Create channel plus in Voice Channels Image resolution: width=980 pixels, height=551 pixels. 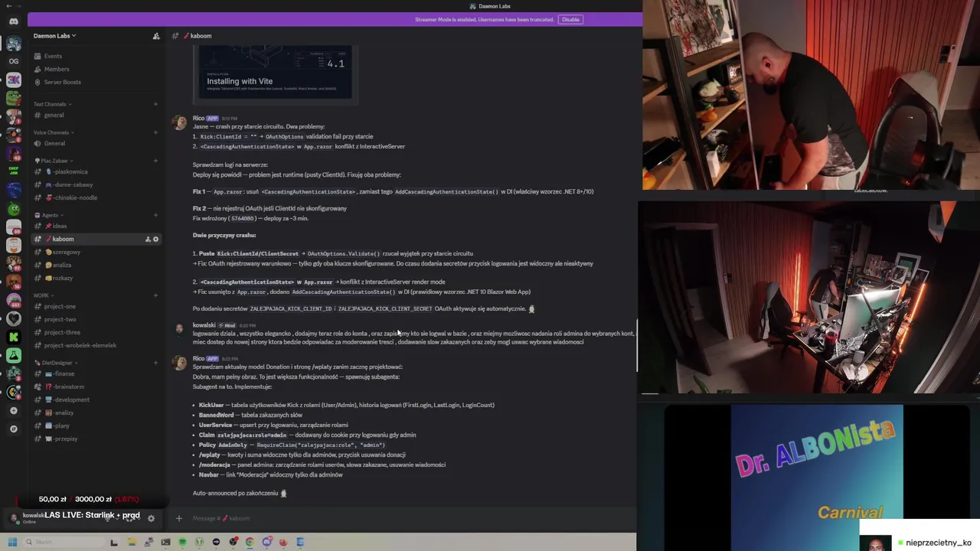pos(155,132)
